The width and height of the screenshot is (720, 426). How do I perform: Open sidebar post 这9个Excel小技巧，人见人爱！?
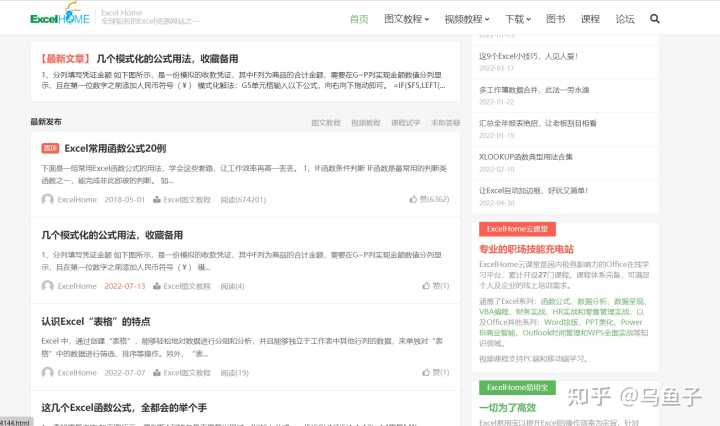coord(528,56)
